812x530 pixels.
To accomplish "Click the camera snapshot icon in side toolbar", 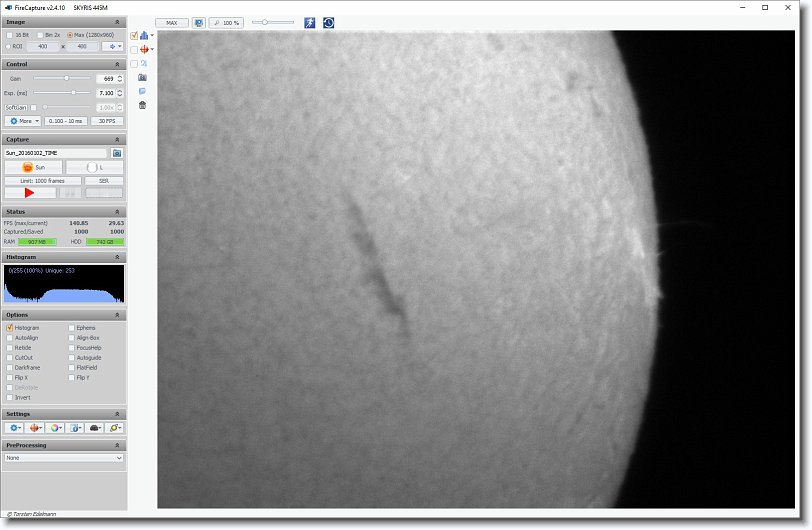I will pyautogui.click(x=142, y=77).
